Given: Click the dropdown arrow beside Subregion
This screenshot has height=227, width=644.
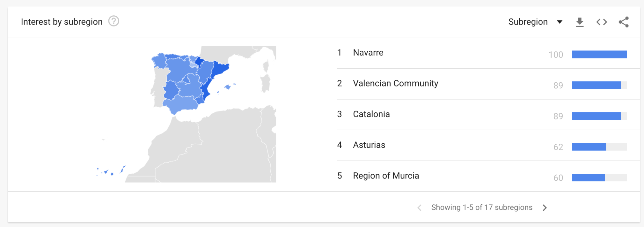Looking at the screenshot, I should tap(560, 22).
